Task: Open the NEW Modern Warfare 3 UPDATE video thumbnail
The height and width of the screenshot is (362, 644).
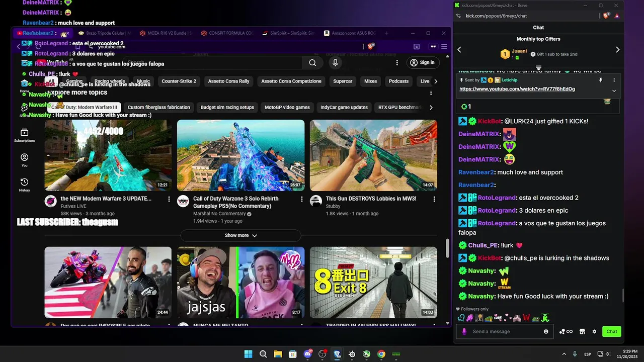Action: pyautogui.click(x=108, y=155)
